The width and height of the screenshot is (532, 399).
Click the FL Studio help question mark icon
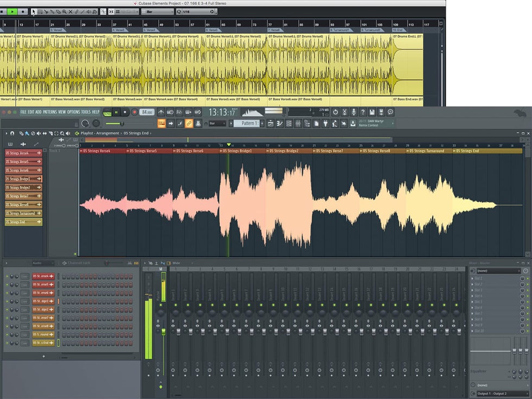[363, 112]
